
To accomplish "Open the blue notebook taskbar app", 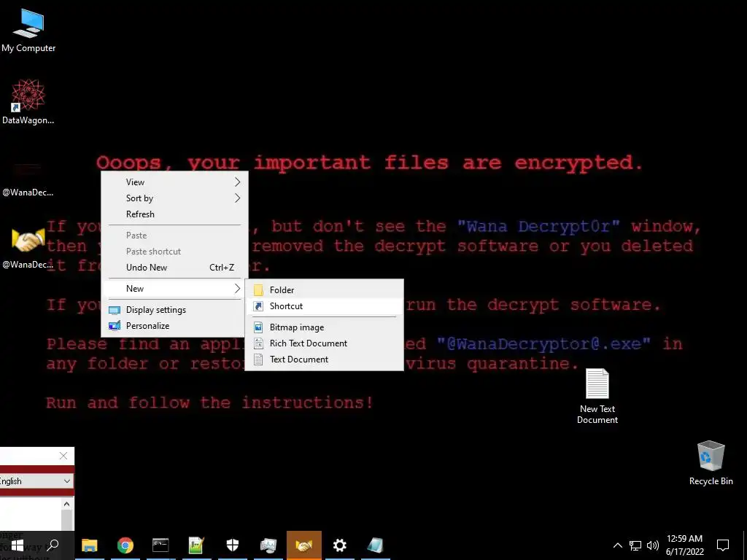I will [x=376, y=545].
